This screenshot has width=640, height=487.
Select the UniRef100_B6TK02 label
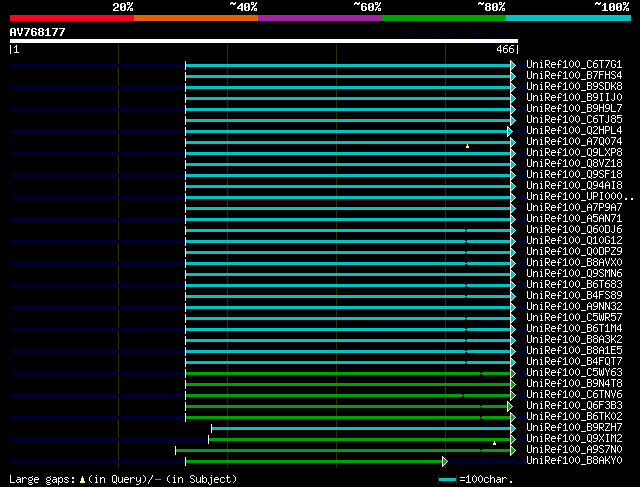574,417
